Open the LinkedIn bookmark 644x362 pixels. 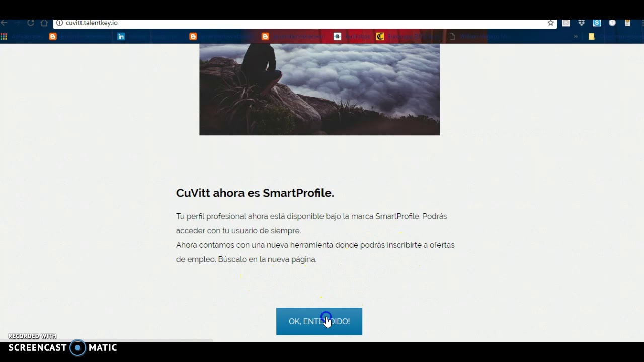(x=121, y=36)
